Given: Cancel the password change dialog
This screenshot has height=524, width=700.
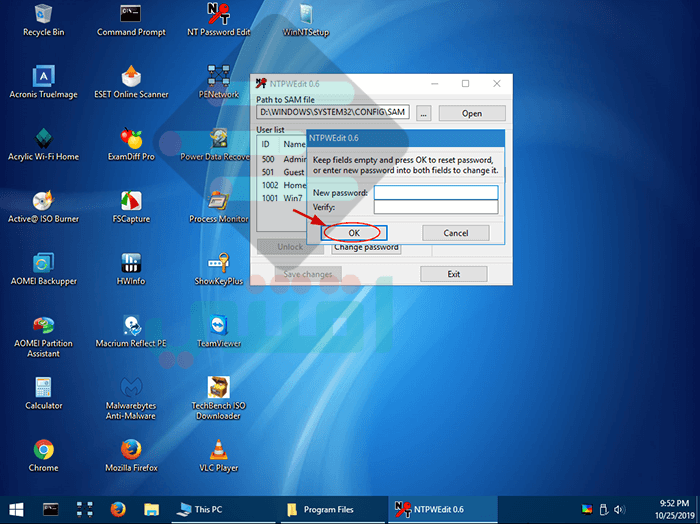Looking at the screenshot, I should pos(455,233).
